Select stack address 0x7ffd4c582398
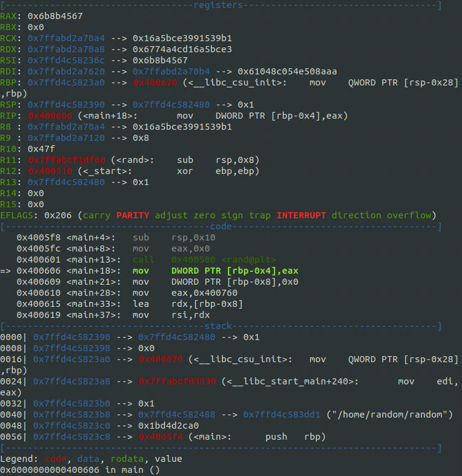 72,348
